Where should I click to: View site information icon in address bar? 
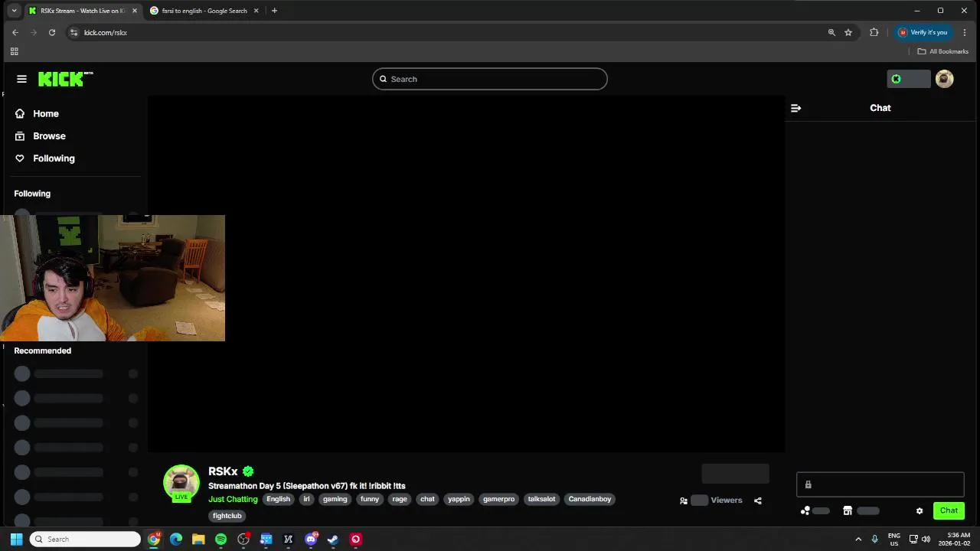(73, 32)
